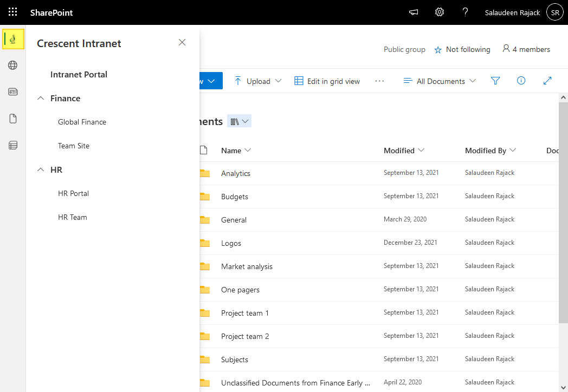Close the Crescent Intranet navigation panel
568x392 pixels.
coord(182,42)
